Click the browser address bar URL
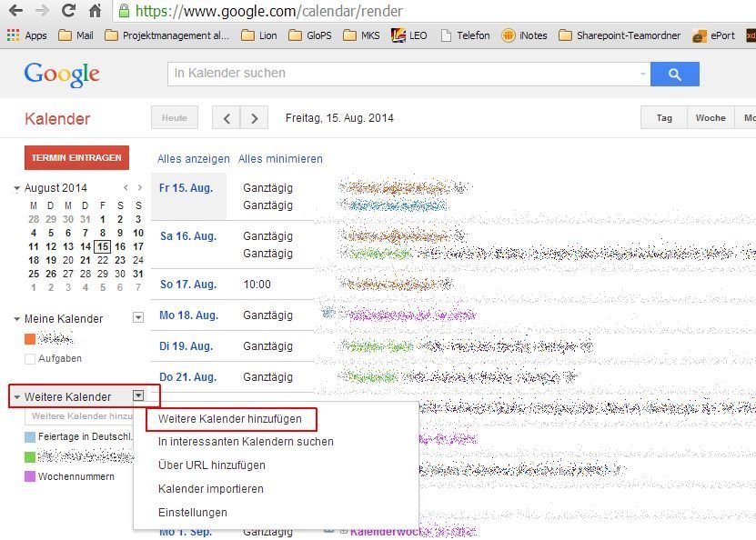756x540 pixels. [269, 11]
